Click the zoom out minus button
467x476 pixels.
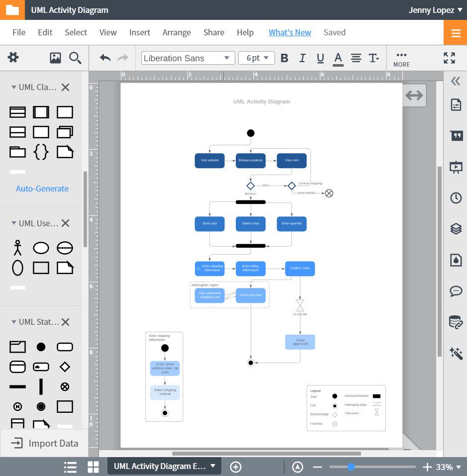pyautogui.click(x=318, y=467)
